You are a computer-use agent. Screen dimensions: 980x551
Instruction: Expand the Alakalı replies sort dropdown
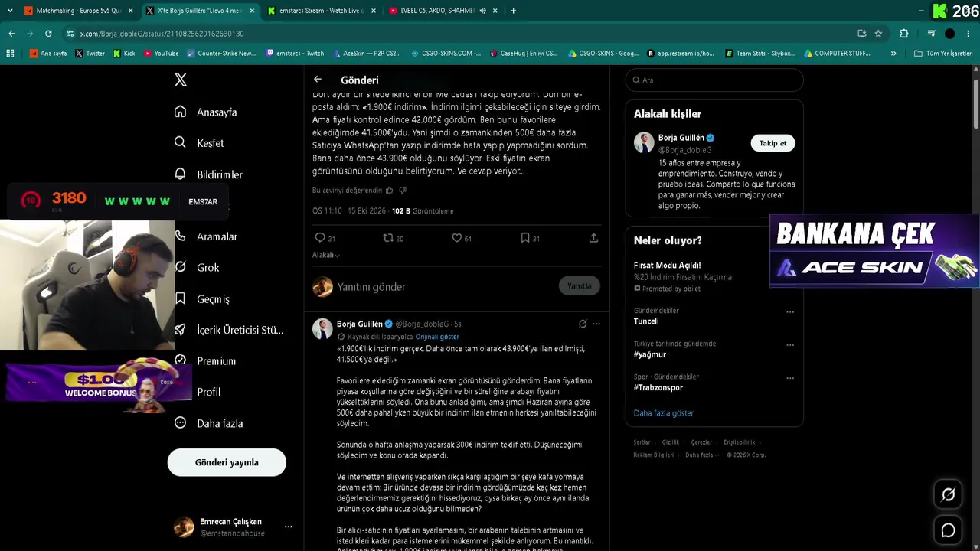[326, 255]
